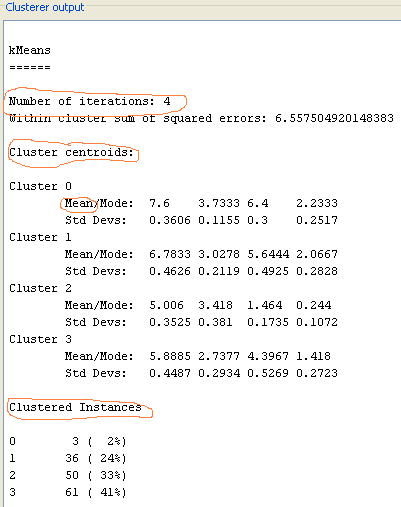Click the 0.4487 std dev value in Cluster 3

coord(170,373)
